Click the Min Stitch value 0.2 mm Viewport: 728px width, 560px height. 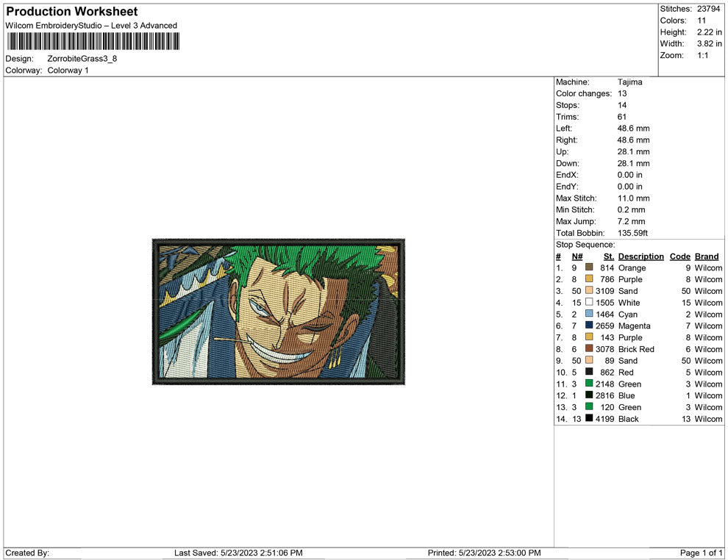pos(631,209)
